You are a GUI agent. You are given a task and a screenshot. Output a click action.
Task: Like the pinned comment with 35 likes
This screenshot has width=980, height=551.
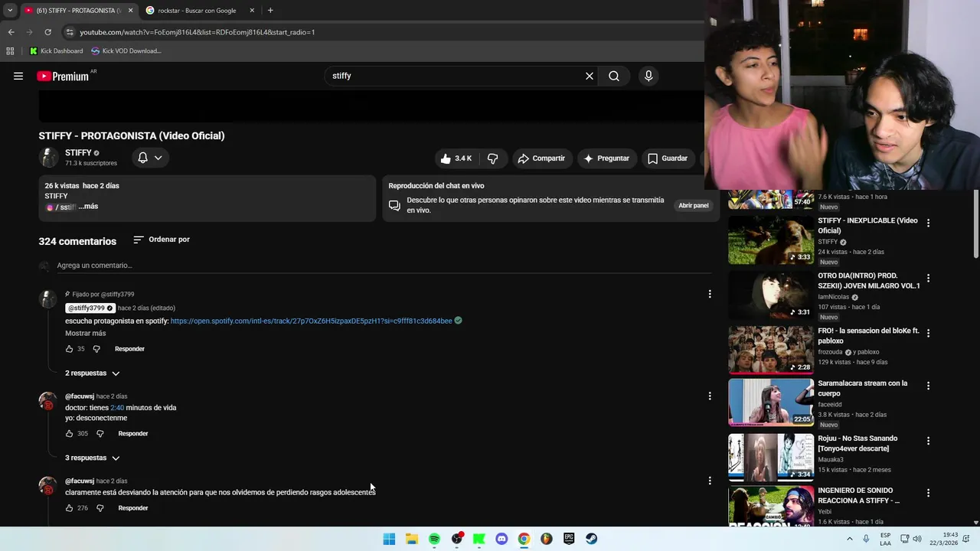(x=70, y=349)
